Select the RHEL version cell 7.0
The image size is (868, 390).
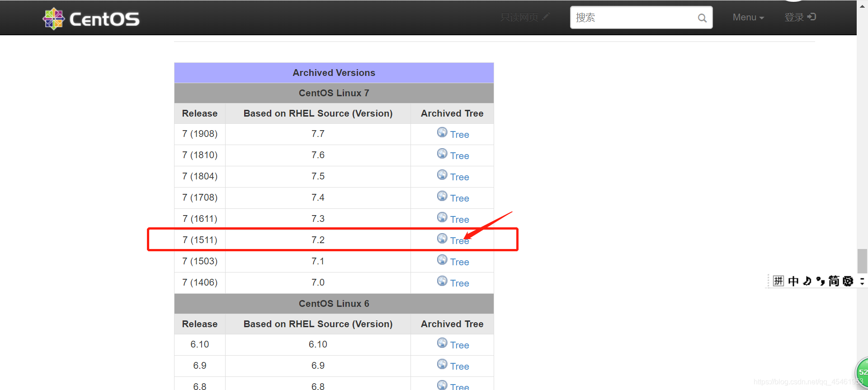tap(318, 283)
